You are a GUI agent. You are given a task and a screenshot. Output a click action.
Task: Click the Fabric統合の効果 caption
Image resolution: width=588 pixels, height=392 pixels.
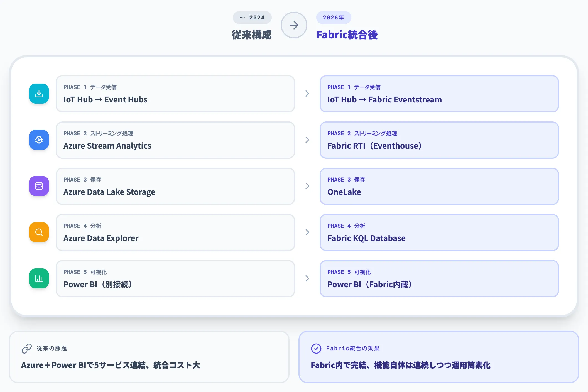[353, 348]
